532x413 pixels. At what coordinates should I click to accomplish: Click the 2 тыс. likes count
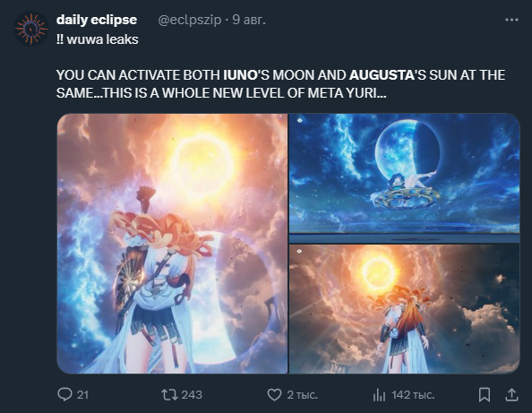point(302,395)
